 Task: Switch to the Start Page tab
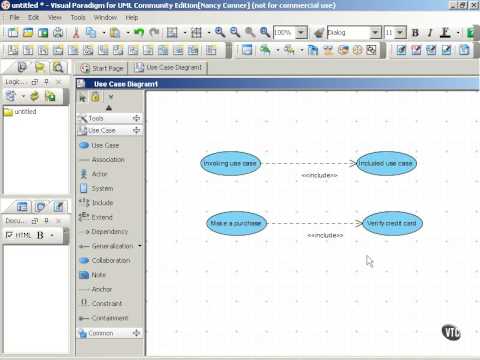pos(102,68)
